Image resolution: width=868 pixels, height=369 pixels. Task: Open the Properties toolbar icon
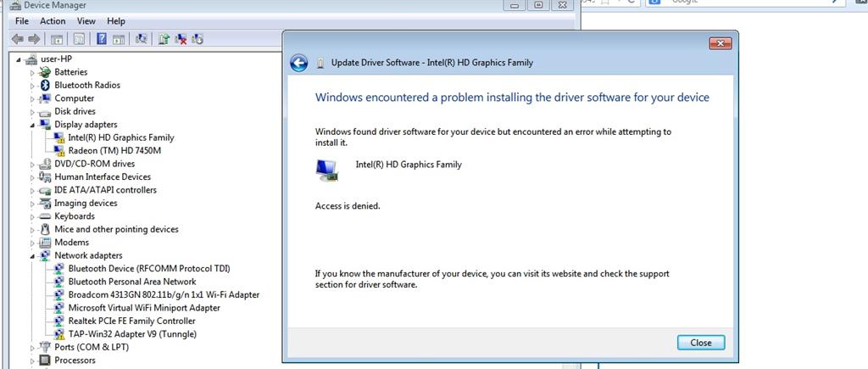point(79,39)
